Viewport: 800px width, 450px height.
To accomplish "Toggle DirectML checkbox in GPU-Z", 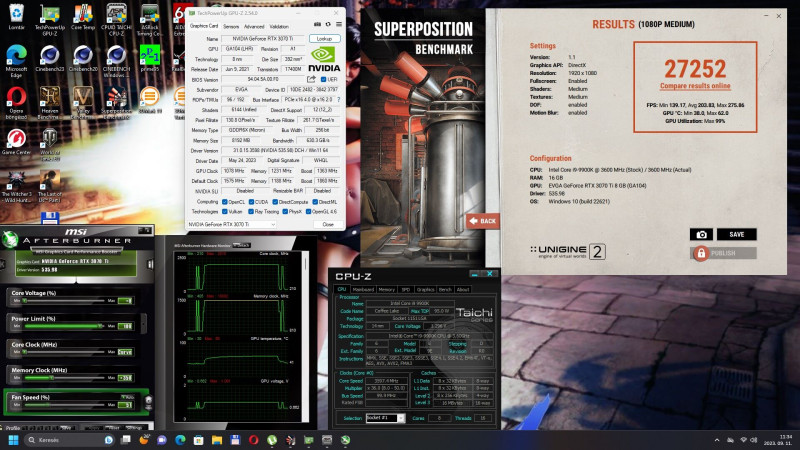I will (x=315, y=202).
